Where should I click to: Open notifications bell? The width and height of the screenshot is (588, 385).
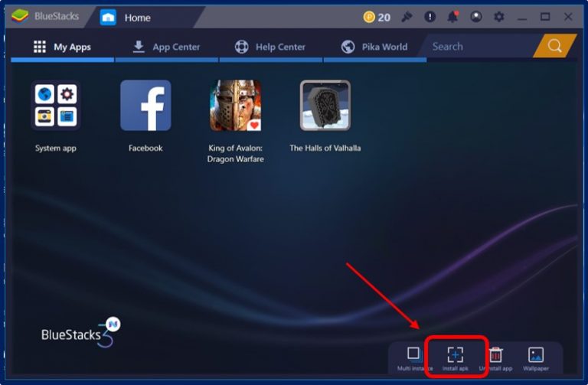point(453,17)
